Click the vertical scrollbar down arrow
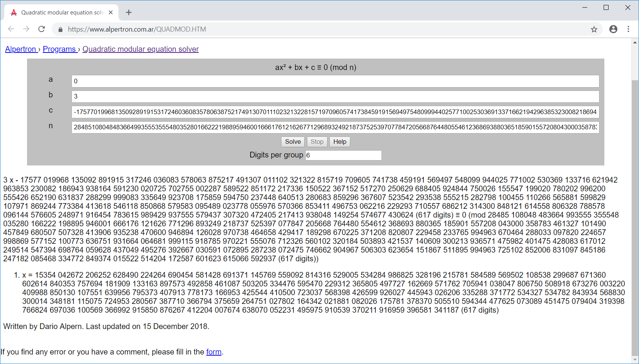Screen dimensions: 639x364 [x=635, y=359]
